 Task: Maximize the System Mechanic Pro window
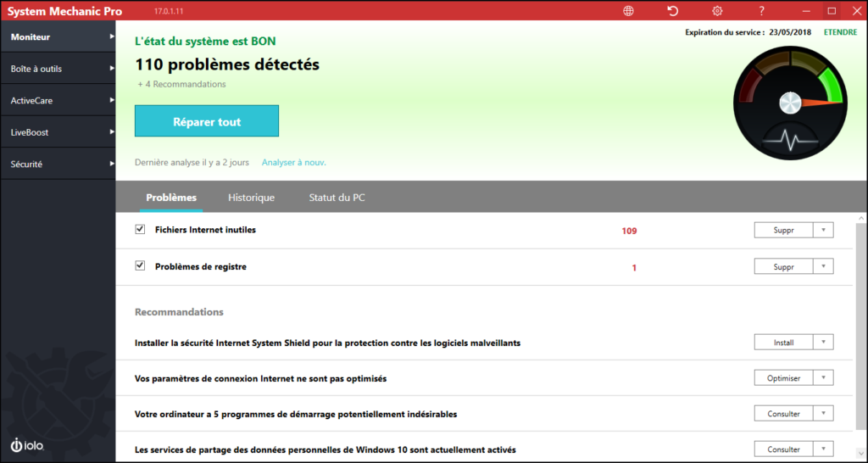click(832, 10)
